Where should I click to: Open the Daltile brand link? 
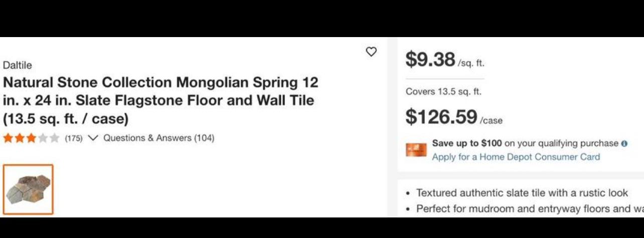(17, 65)
